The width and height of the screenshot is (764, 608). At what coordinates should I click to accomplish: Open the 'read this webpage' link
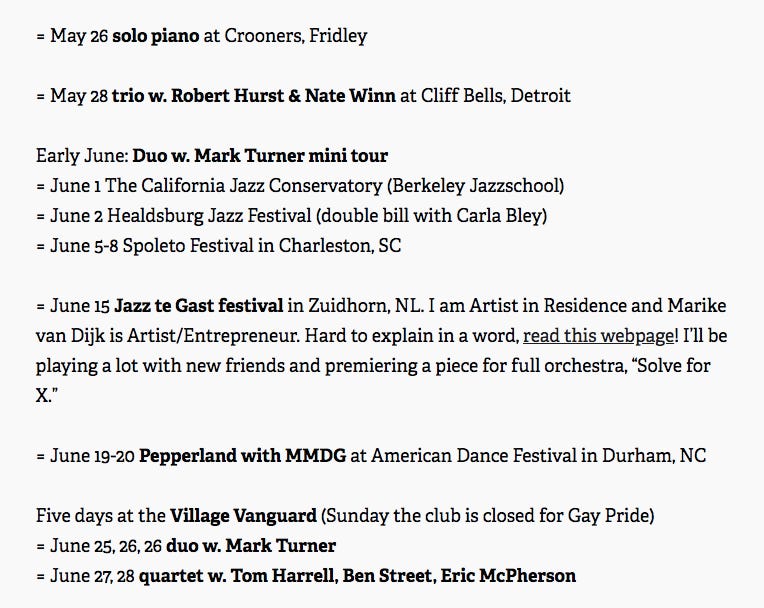[598, 336]
